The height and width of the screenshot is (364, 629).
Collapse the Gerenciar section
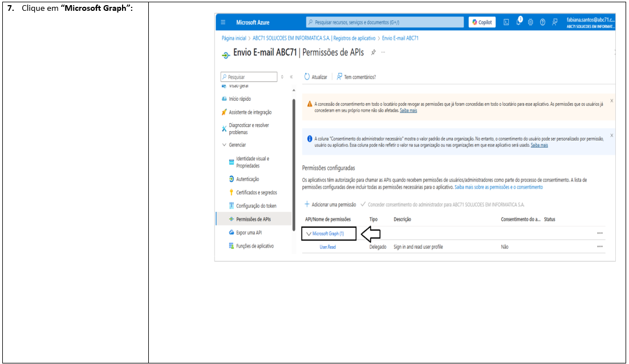coord(224,145)
